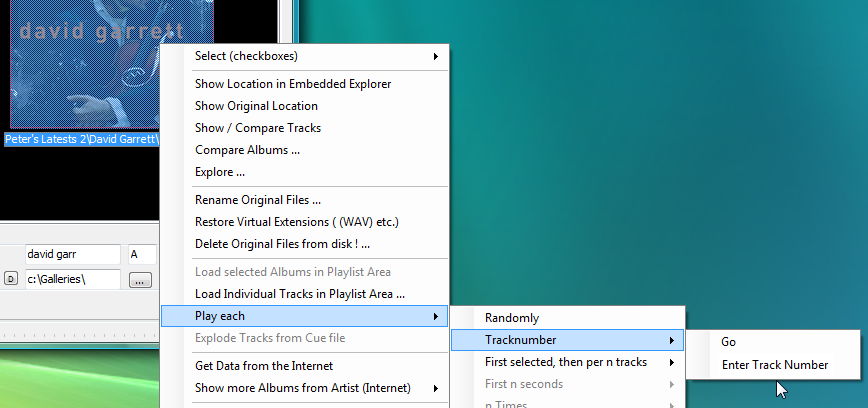The width and height of the screenshot is (868, 408).
Task: Click arrow next to Select (checkboxes)
Action: pyautogui.click(x=436, y=56)
